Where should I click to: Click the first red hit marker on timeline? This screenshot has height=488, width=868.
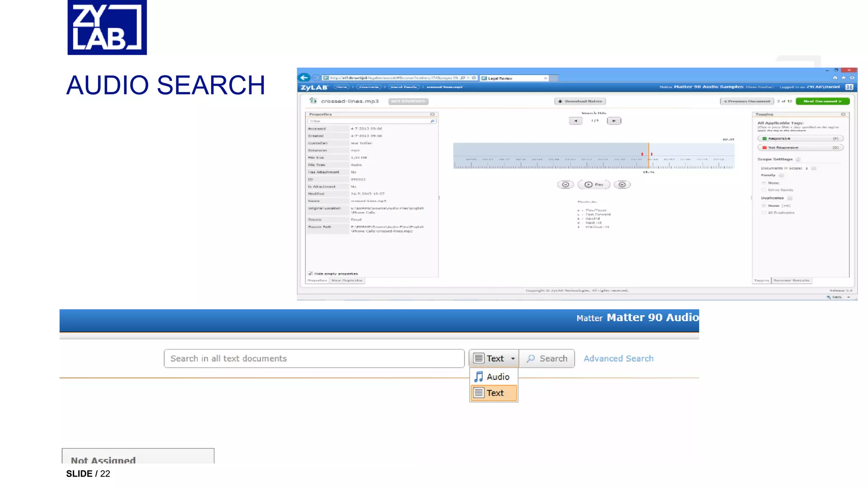point(642,154)
